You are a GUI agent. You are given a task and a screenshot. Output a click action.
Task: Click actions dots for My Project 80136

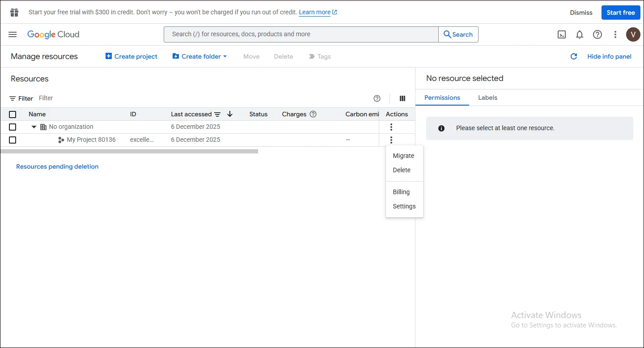coord(391,140)
